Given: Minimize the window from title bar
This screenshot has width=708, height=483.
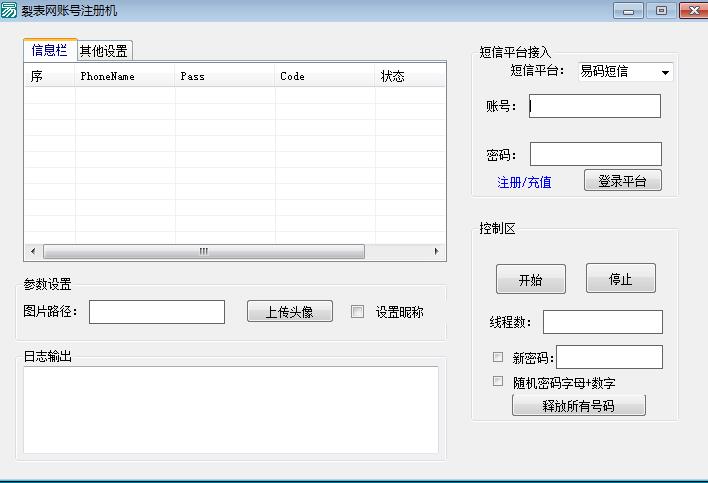Looking at the screenshot, I should [x=628, y=10].
